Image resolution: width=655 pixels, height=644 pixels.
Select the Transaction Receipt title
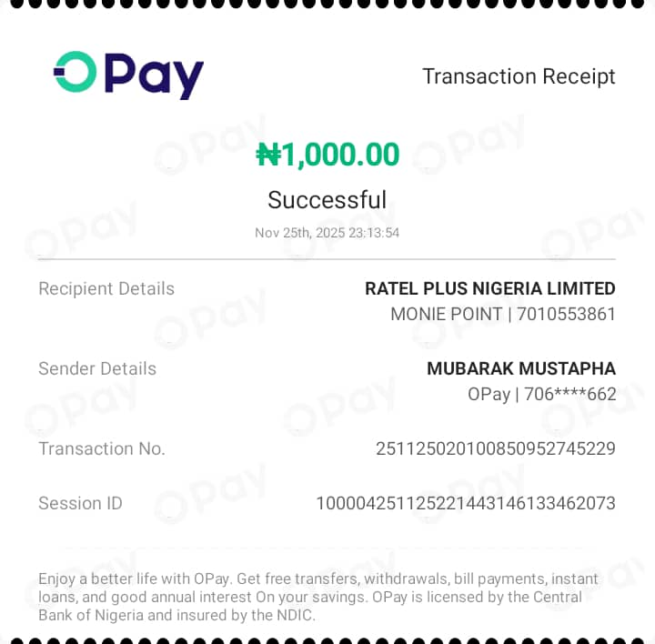point(519,76)
